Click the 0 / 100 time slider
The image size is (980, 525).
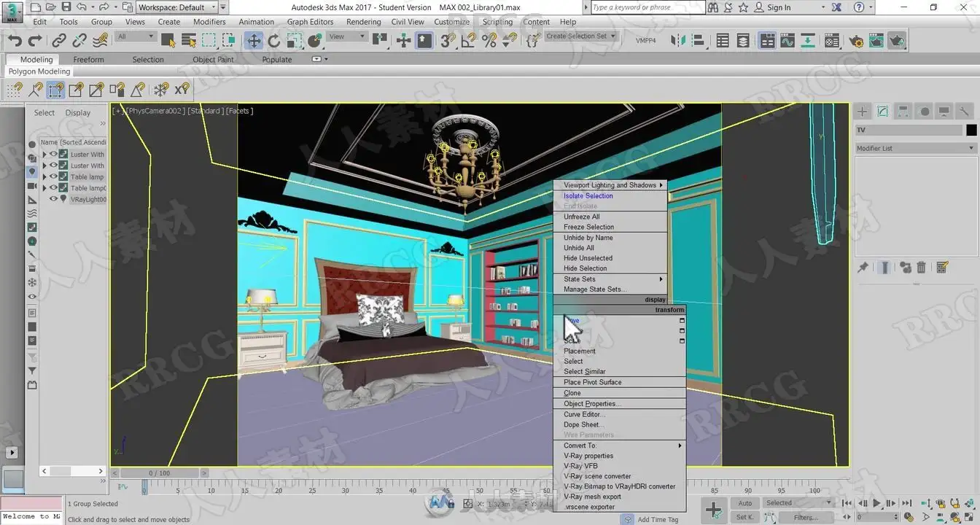tap(159, 473)
